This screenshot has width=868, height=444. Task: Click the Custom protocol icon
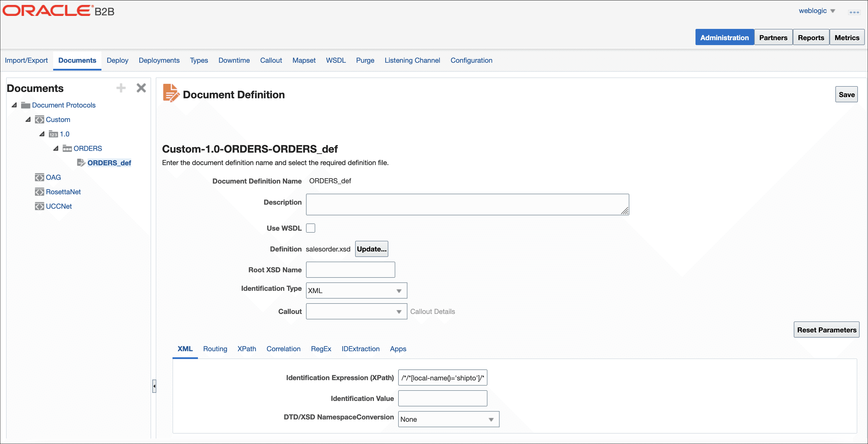click(39, 120)
